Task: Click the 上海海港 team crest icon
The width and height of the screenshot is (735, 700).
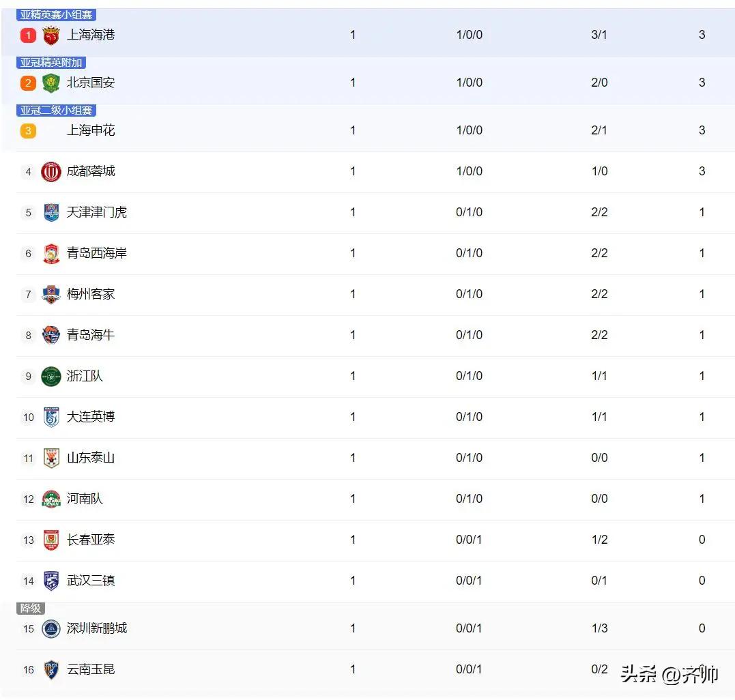Action: coord(51,35)
